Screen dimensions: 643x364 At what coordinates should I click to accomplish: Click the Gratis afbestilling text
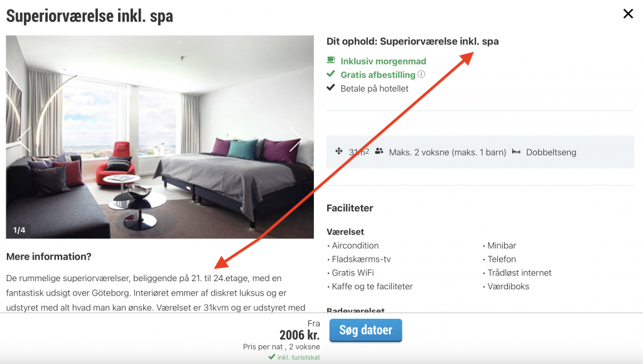click(x=378, y=75)
